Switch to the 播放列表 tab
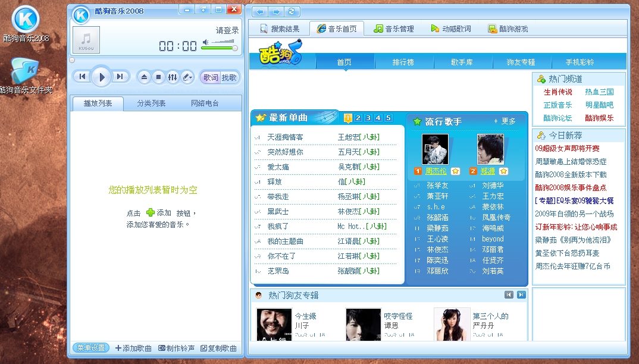Screen dimensions: 639x364 coord(98,103)
